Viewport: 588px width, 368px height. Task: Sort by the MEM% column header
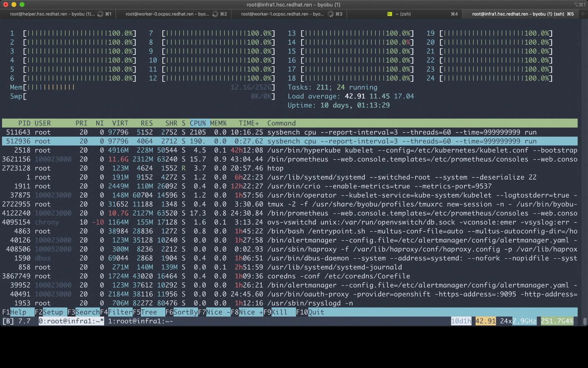218,123
